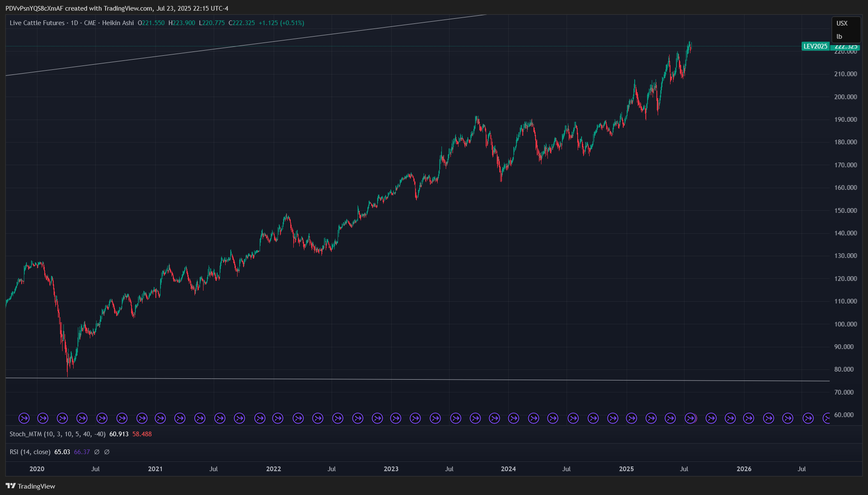This screenshot has height=495, width=868.
Task: Click contract-roll marker closest above 2024 label
Action: coord(513,418)
